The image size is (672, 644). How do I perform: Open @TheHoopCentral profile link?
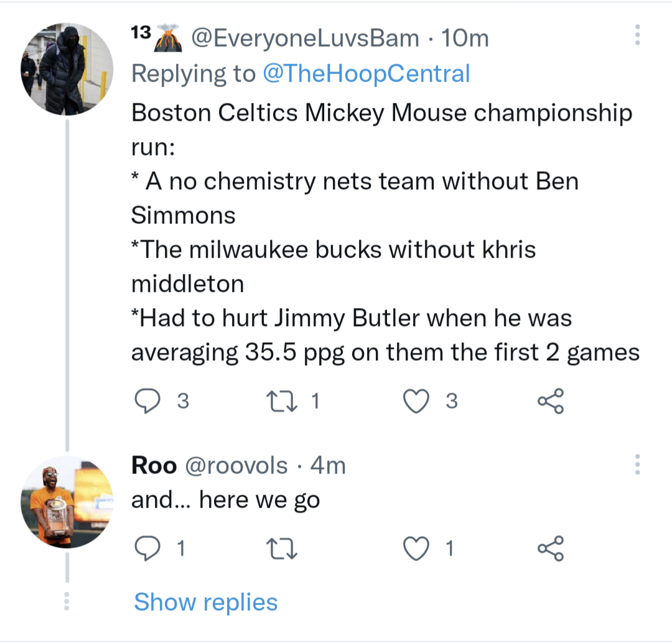pos(366,73)
